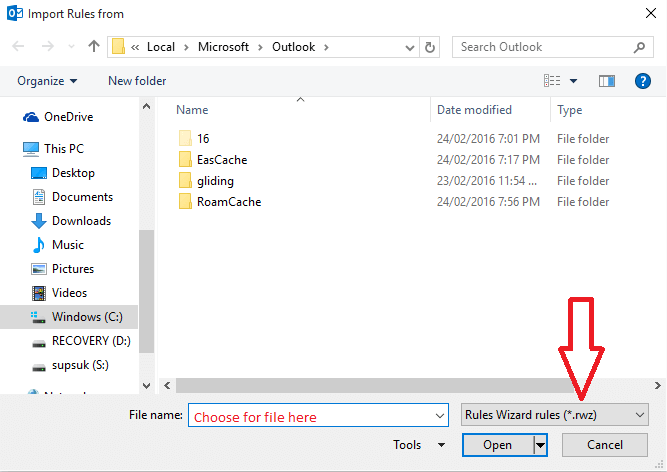Open the Organize menu

pyautogui.click(x=47, y=81)
